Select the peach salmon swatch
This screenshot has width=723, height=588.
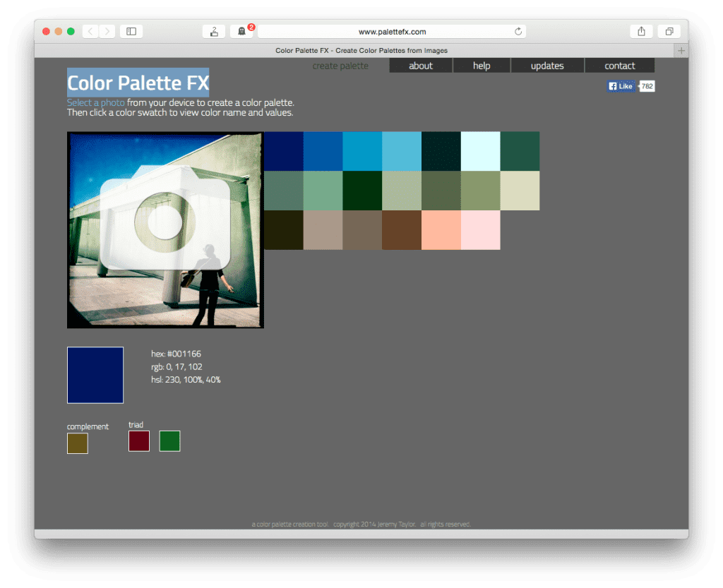[x=441, y=230]
